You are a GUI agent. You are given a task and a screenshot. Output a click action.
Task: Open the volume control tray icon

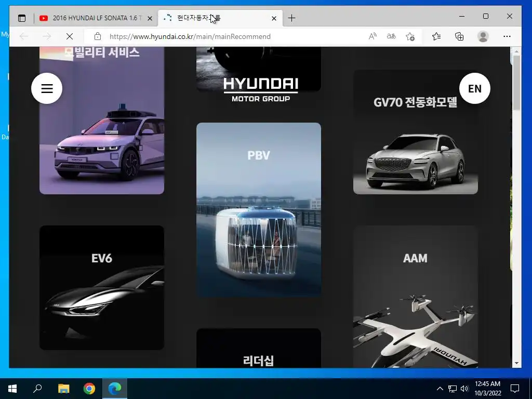point(464,389)
